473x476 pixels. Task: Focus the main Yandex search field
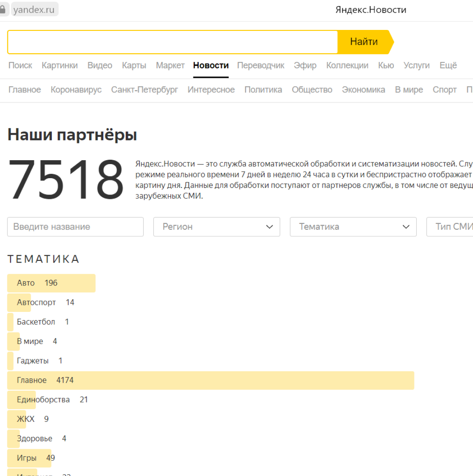coord(173,42)
